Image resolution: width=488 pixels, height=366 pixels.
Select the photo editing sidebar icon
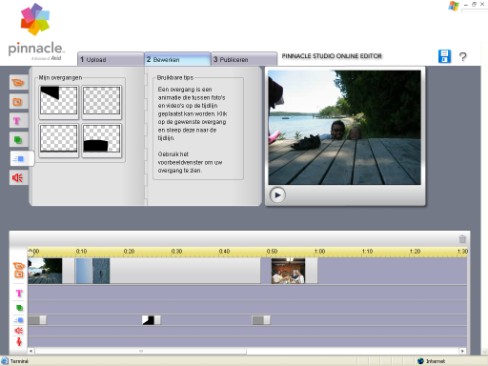18,102
